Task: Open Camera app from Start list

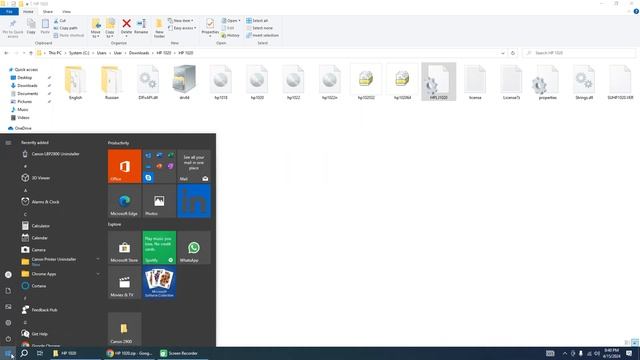Action: click(x=38, y=250)
